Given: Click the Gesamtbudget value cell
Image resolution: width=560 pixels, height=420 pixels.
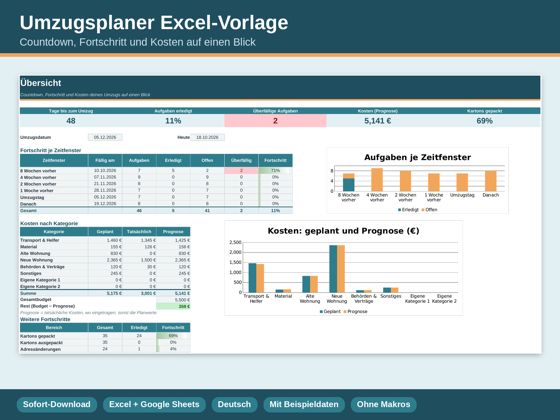Looking at the screenshot, I should click(173, 300).
